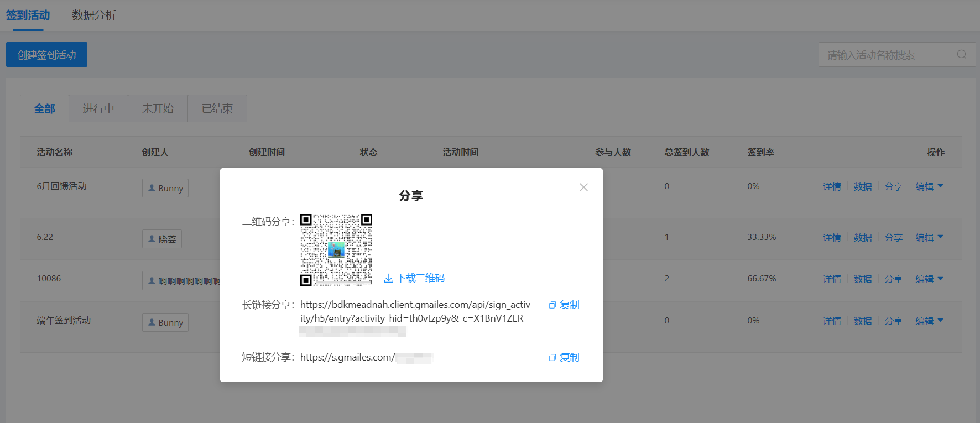
Task: Click 编辑 for 6月回馈活动
Action: (x=925, y=187)
